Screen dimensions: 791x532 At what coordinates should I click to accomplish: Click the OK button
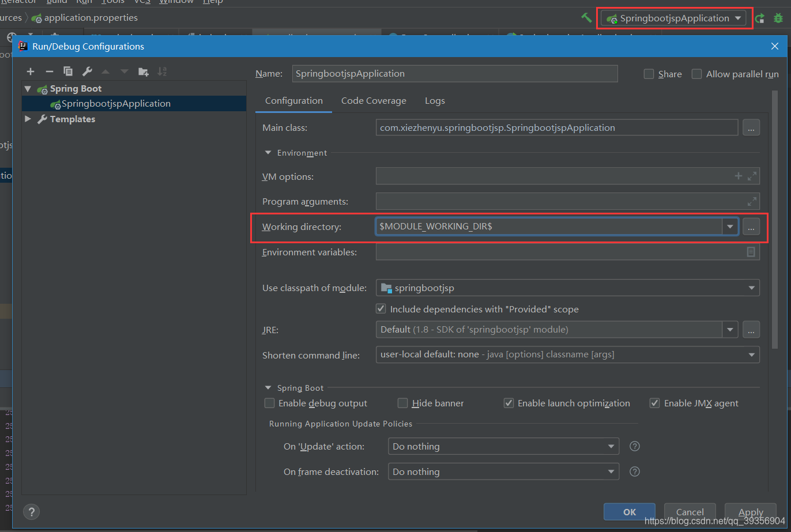(630, 512)
